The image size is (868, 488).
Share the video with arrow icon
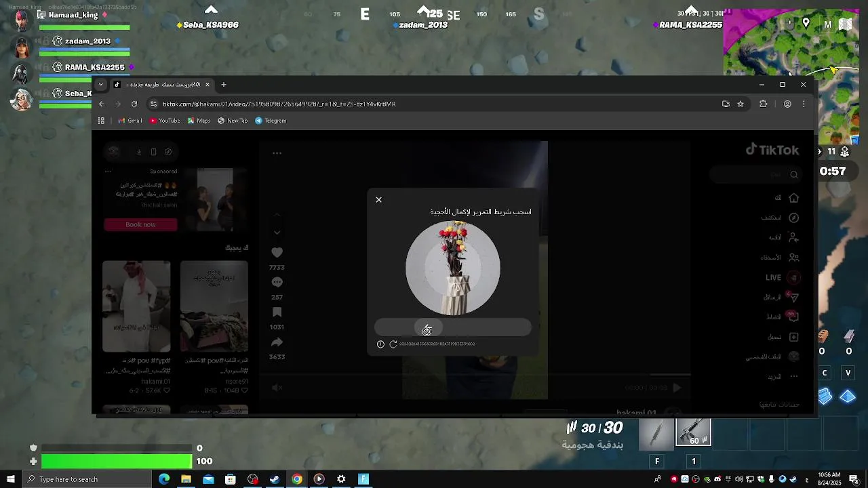point(277,342)
